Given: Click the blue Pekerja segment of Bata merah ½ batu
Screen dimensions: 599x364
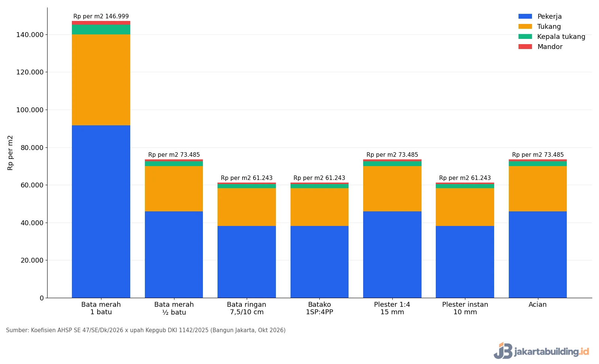Looking at the screenshot, I should 174,254.
